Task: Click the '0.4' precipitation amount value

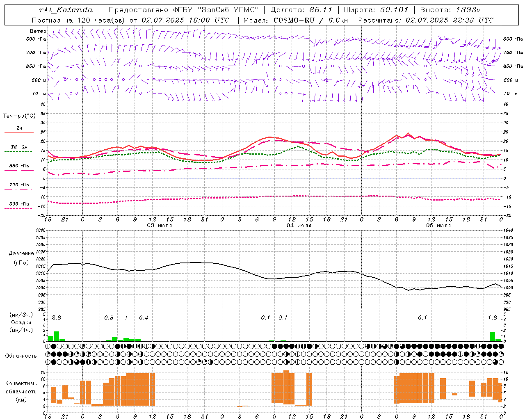Action: 144,317
